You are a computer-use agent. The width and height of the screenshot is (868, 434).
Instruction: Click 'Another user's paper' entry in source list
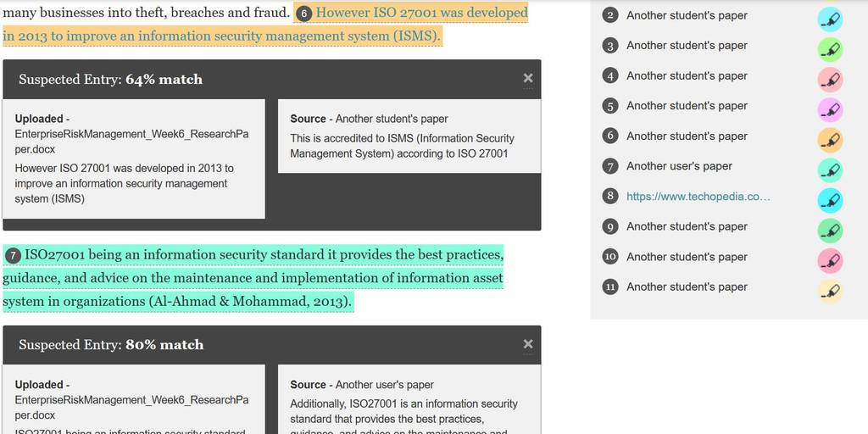click(x=679, y=166)
